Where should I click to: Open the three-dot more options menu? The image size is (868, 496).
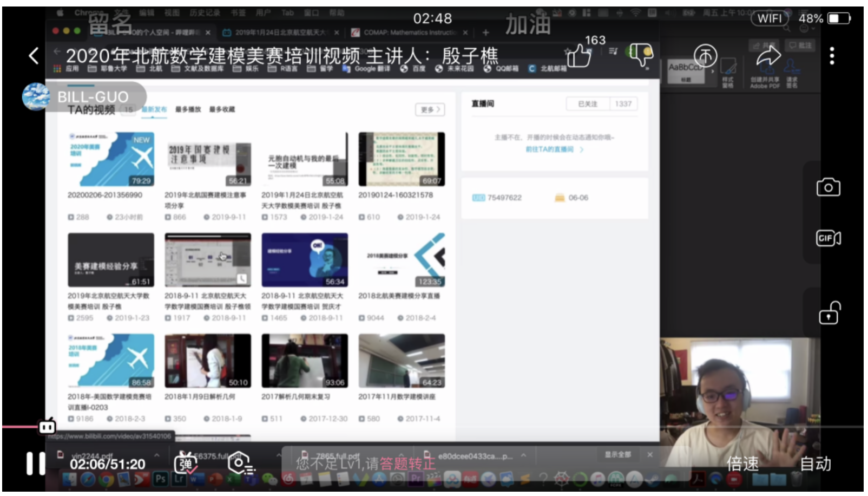832,56
